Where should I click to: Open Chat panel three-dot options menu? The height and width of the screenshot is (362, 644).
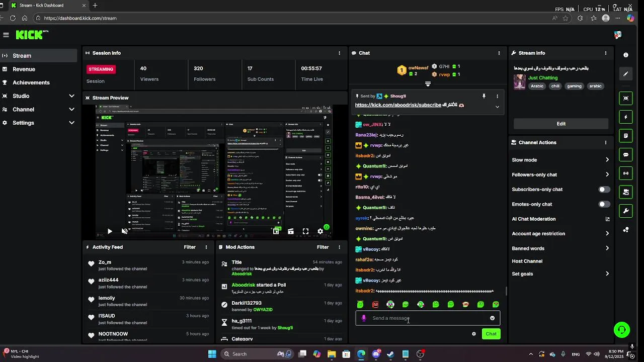(x=499, y=53)
